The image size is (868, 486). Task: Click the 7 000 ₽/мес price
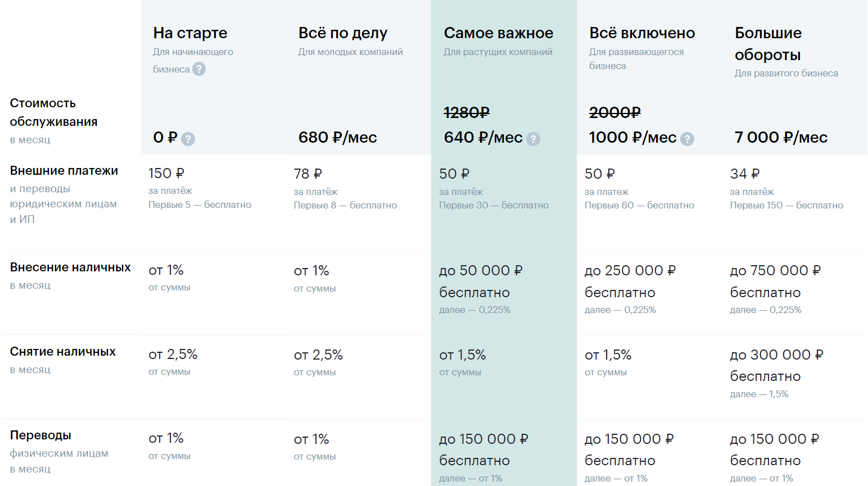click(781, 137)
